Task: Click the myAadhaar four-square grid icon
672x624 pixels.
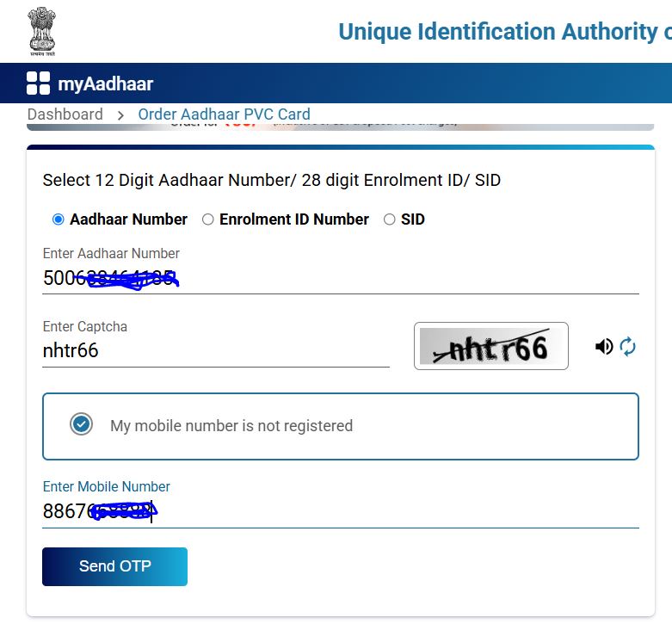Action: point(38,83)
